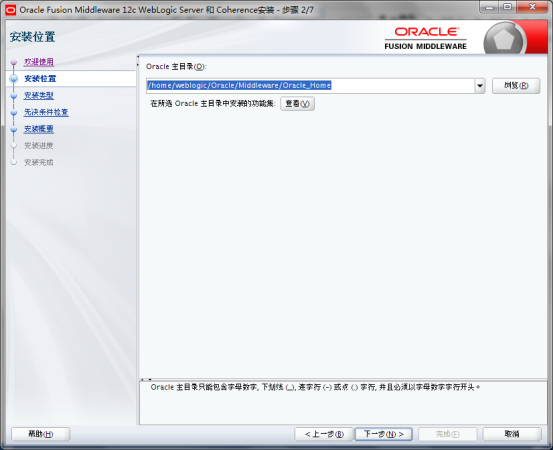The image size is (553, 450).
Task: Go to the 欢迎使用 step link
Action: [39, 62]
